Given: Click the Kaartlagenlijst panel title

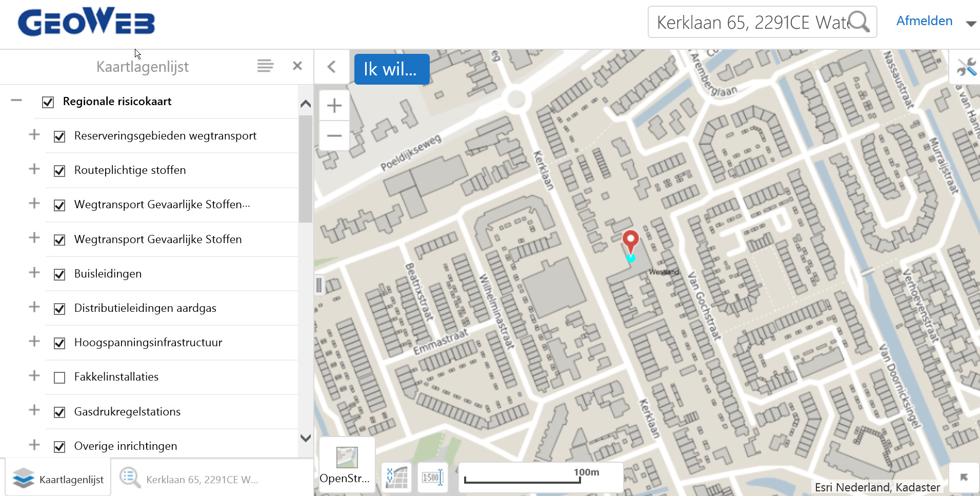Looking at the screenshot, I should (x=143, y=67).
